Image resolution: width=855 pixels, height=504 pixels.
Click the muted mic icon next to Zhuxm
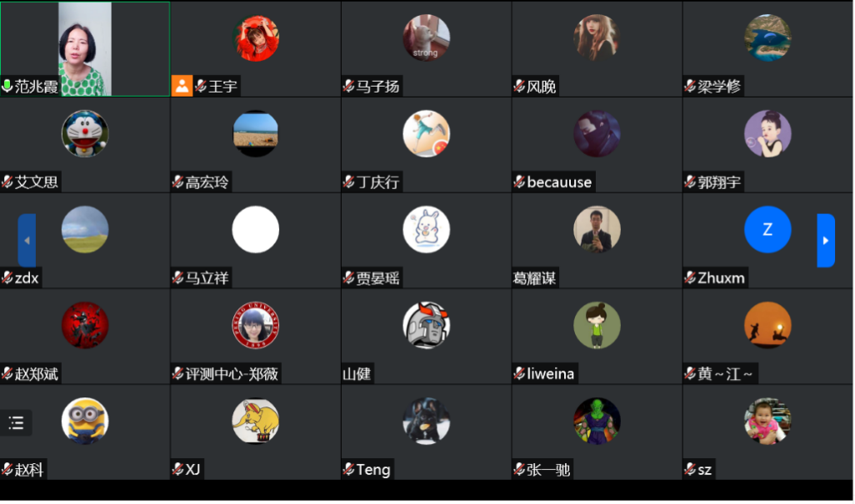(690, 278)
